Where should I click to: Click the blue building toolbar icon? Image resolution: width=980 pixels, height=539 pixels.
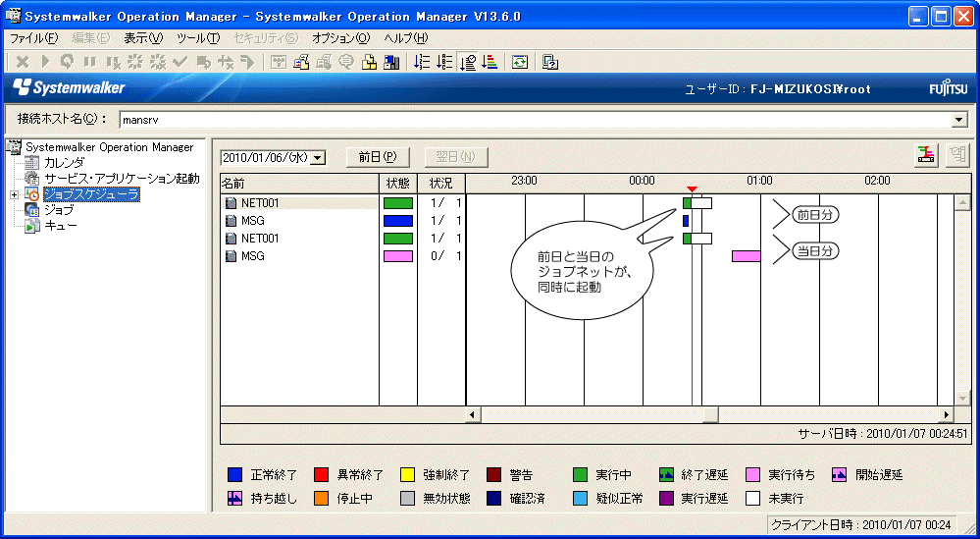click(391, 62)
